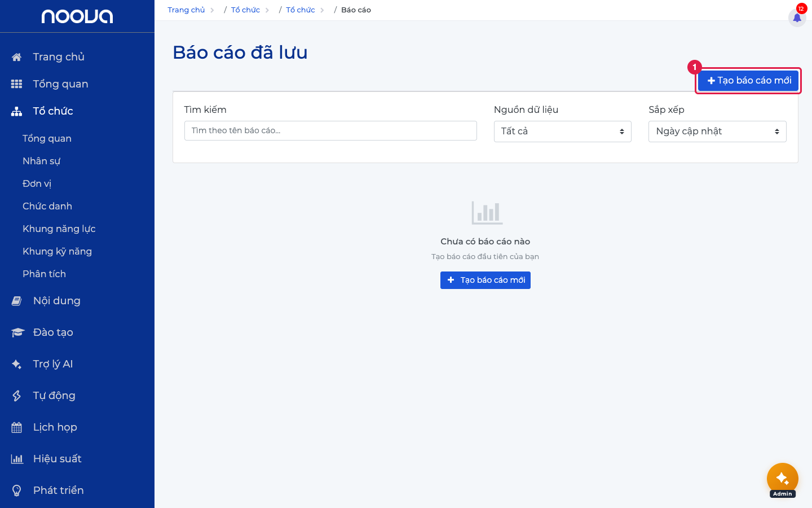Click the red 12 notification count badge
The image size is (812, 508).
801,8
